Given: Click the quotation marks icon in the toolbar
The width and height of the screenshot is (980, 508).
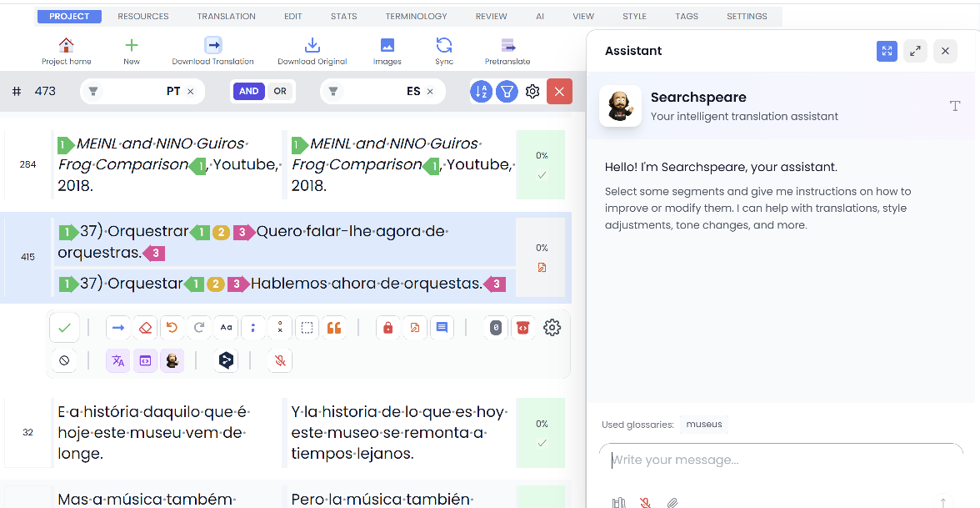Looking at the screenshot, I should [333, 327].
